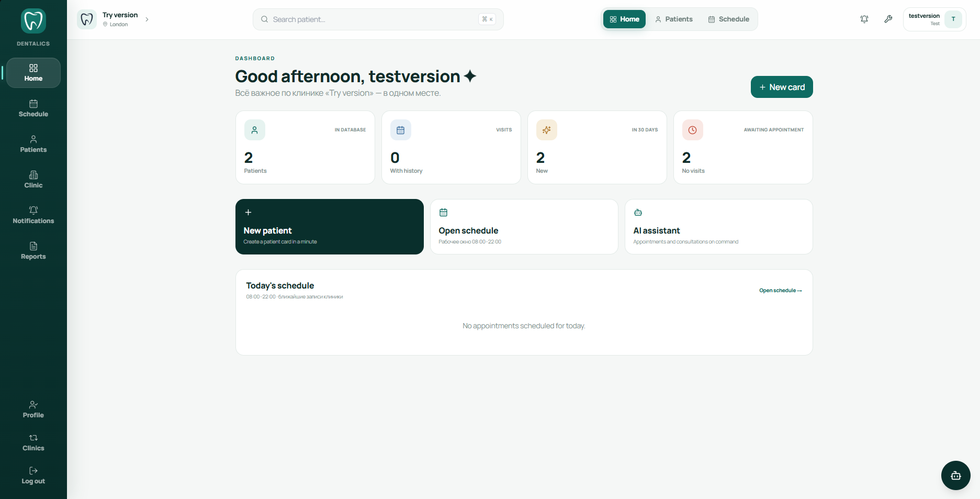
Task: Expand the Try version clinic chevron
Action: point(147,19)
